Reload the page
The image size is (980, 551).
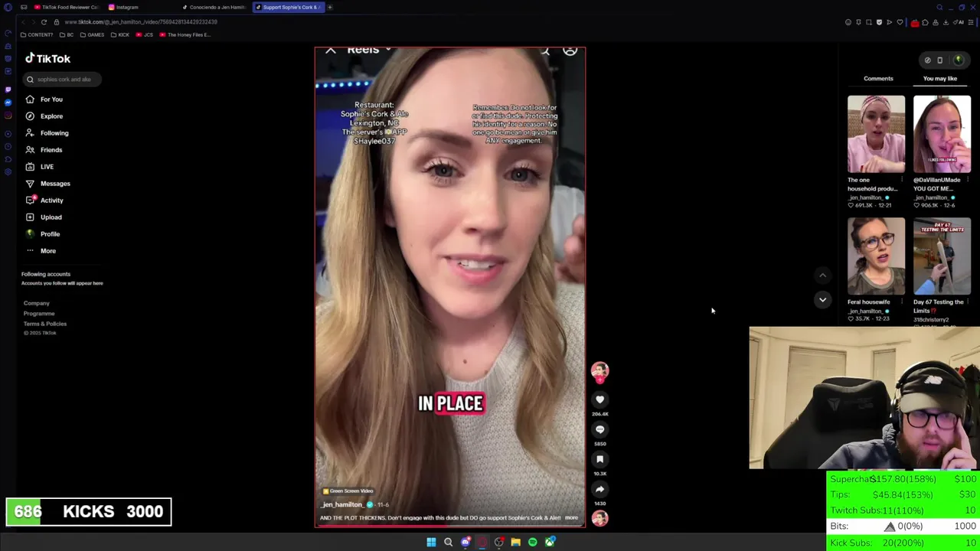[44, 22]
